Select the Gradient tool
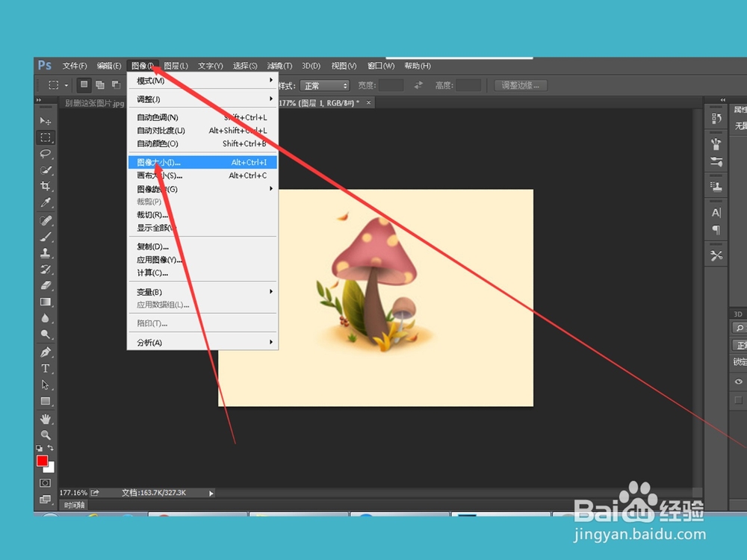747x560 pixels. click(x=46, y=302)
